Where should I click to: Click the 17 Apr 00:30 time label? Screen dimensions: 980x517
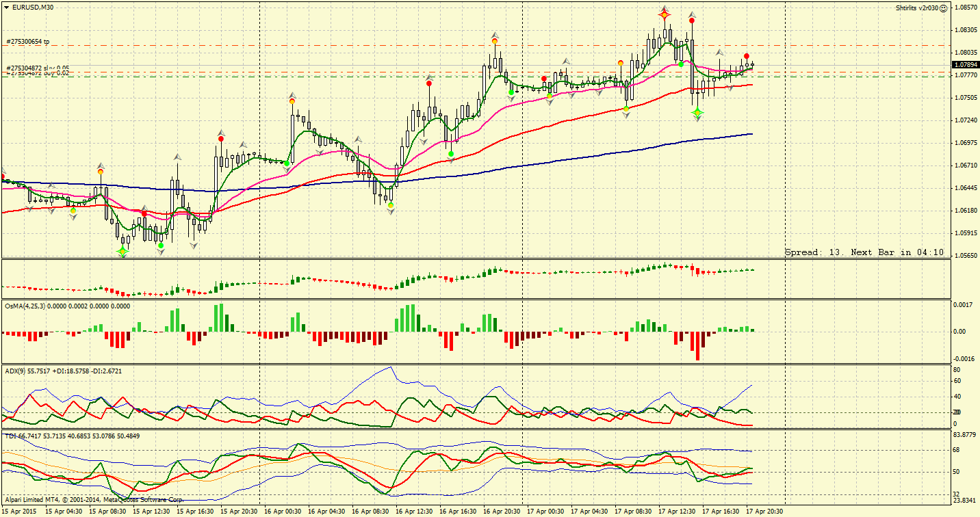[x=545, y=512]
